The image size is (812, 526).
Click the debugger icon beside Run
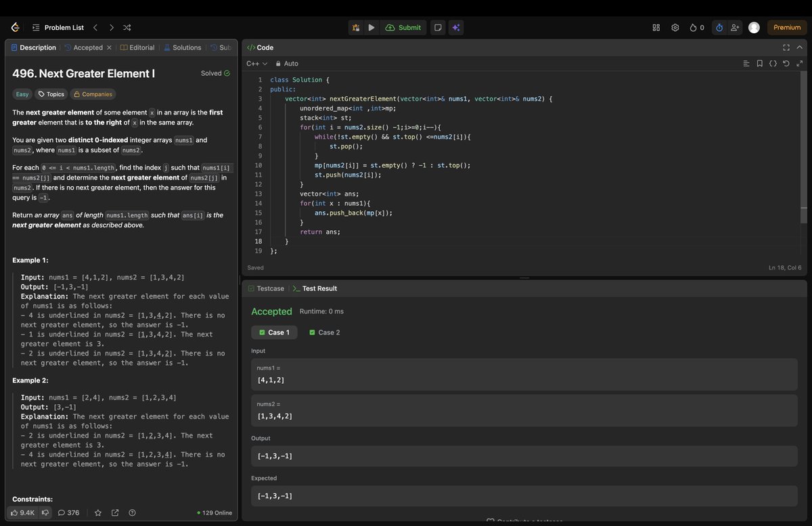(x=356, y=28)
